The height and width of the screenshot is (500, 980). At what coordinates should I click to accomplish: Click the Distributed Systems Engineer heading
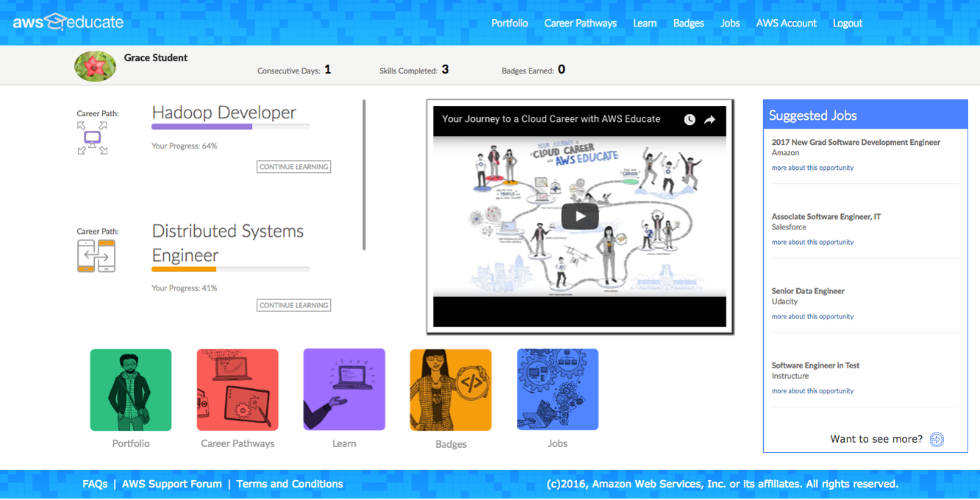pyautogui.click(x=227, y=243)
